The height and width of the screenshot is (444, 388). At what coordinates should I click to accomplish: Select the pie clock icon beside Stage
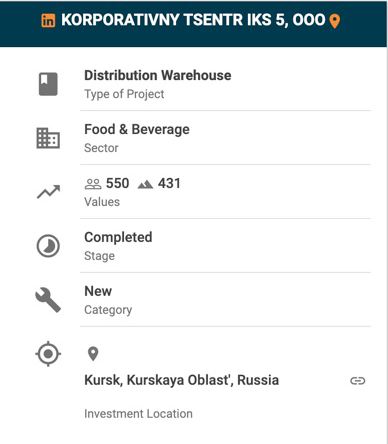48,246
